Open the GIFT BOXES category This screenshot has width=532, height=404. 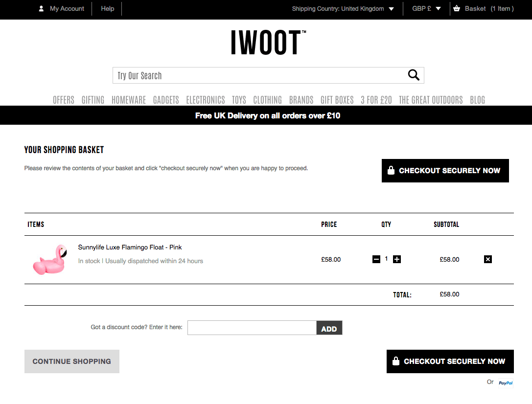337,100
